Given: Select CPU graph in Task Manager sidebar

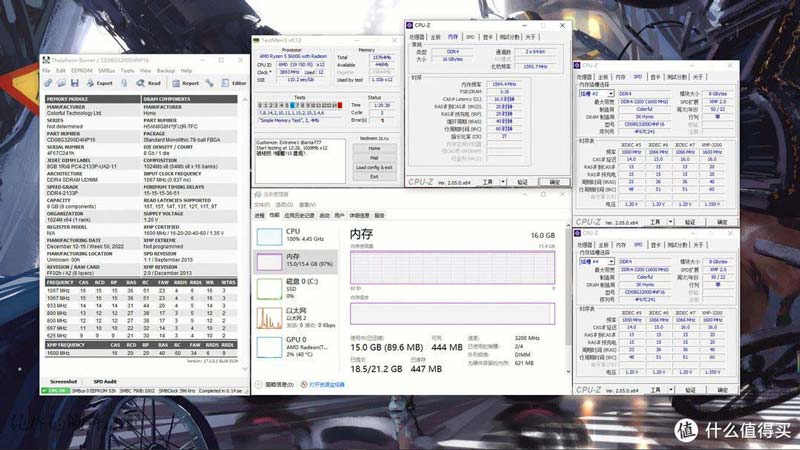Looking at the screenshot, I should pos(295,236).
